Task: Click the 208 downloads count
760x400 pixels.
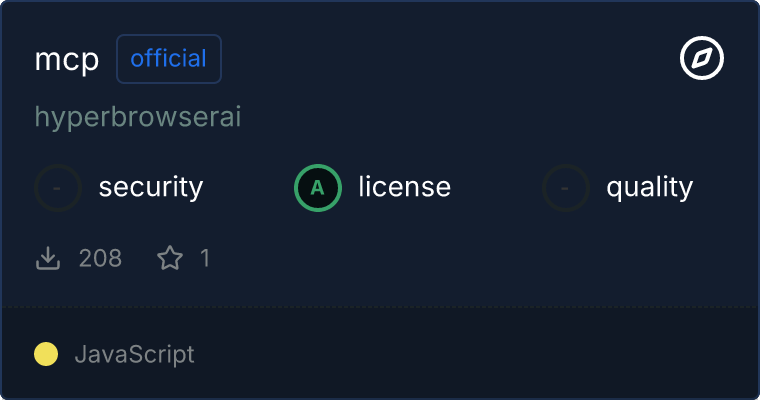Action: 100,259
